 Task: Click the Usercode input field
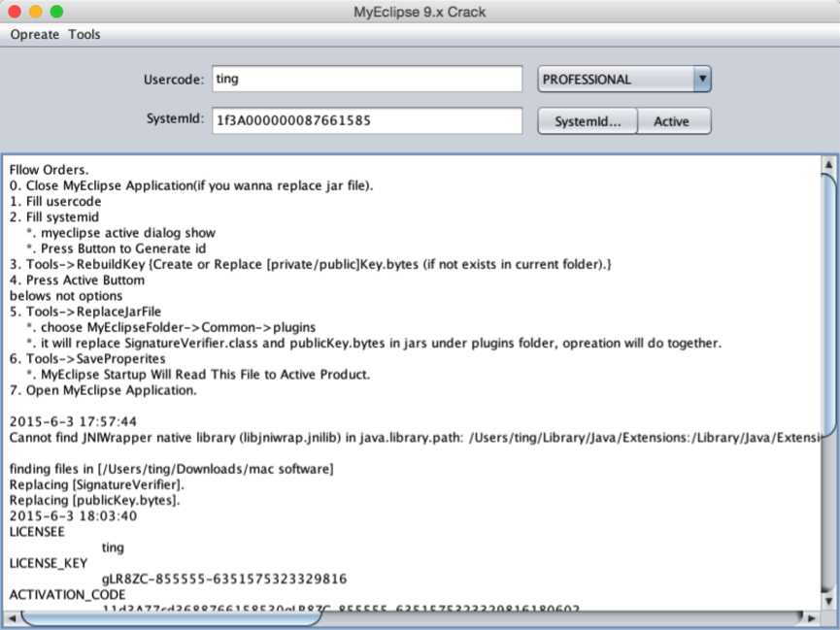coord(367,79)
